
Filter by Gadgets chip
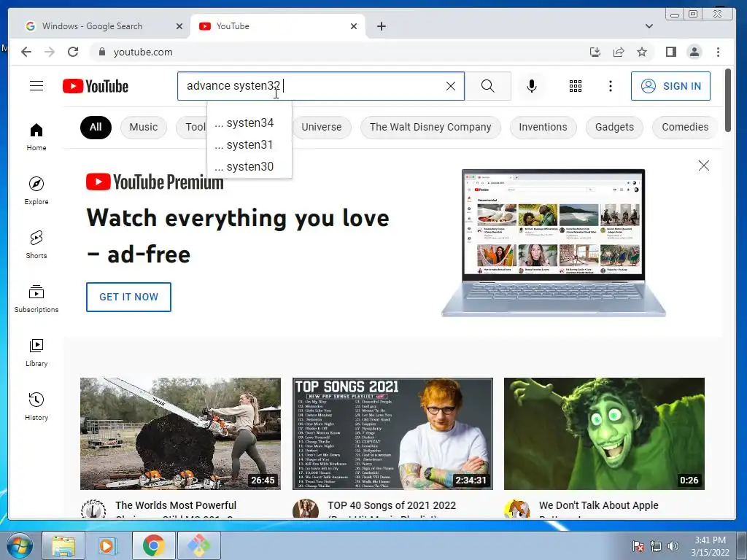614,127
